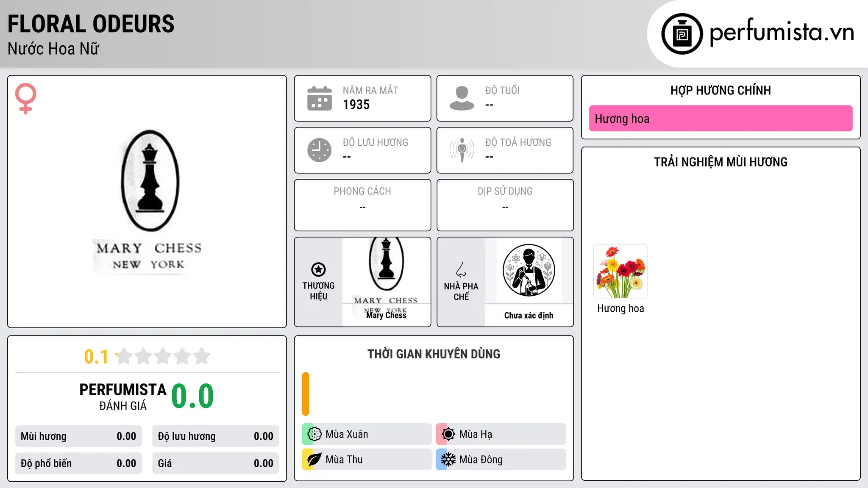This screenshot has height=488, width=868.
Task: Click the green 0.0 Perfumista rating
Action: 192,396
